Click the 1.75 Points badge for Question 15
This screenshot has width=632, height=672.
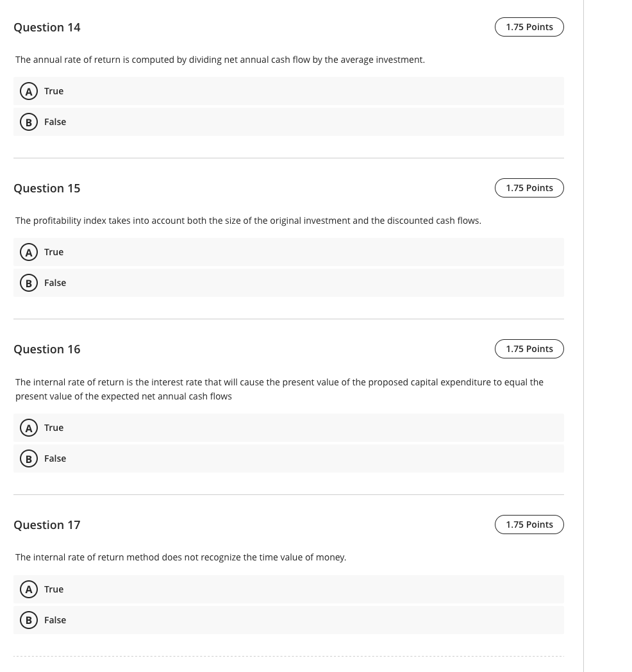[529, 188]
